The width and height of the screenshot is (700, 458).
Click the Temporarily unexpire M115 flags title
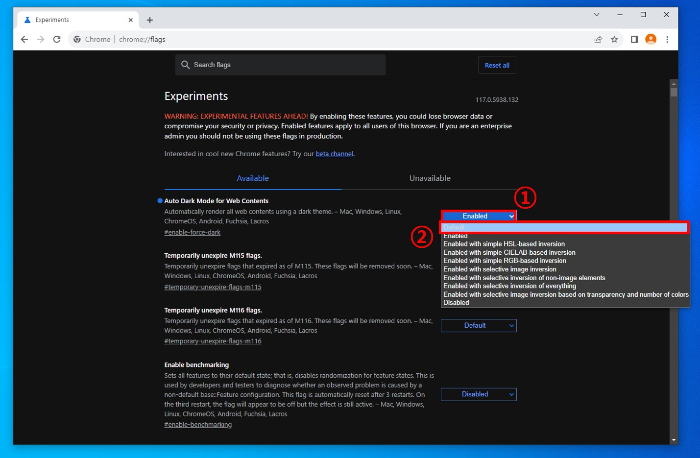tap(213, 256)
